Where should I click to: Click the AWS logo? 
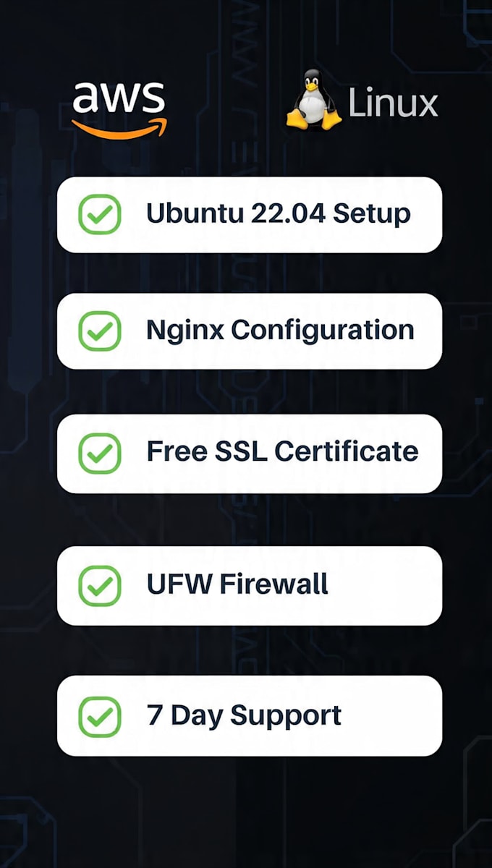click(119, 110)
